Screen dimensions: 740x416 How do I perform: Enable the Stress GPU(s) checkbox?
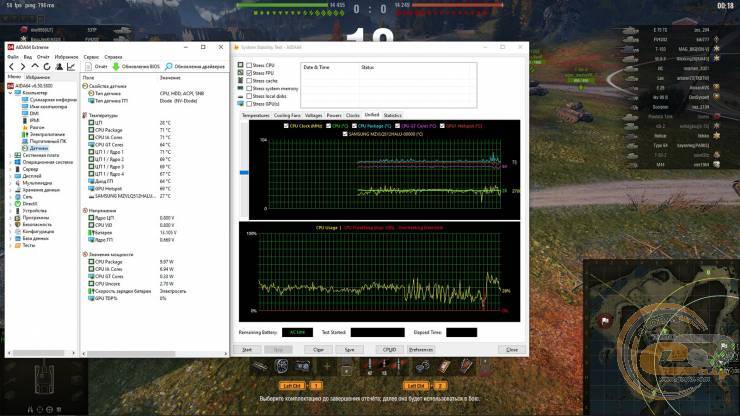click(x=249, y=103)
